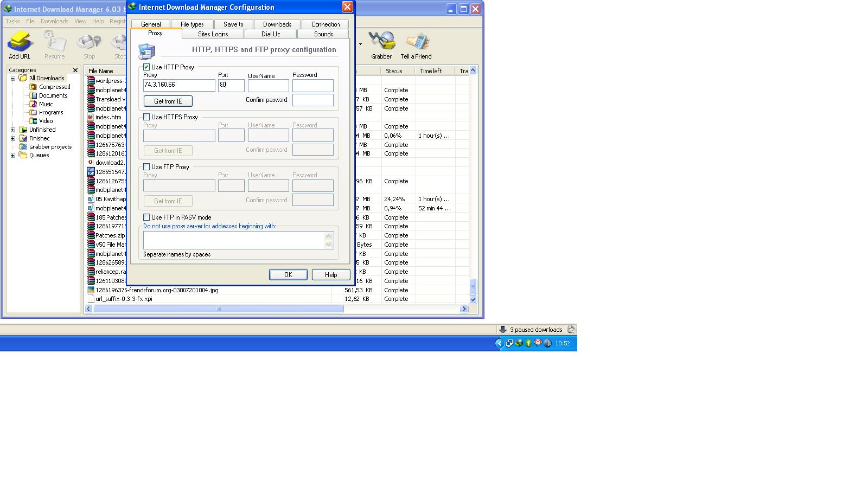This screenshot has width=868, height=488.
Task: Click the archive icon beside Transload file
Action: pyautogui.click(x=91, y=99)
